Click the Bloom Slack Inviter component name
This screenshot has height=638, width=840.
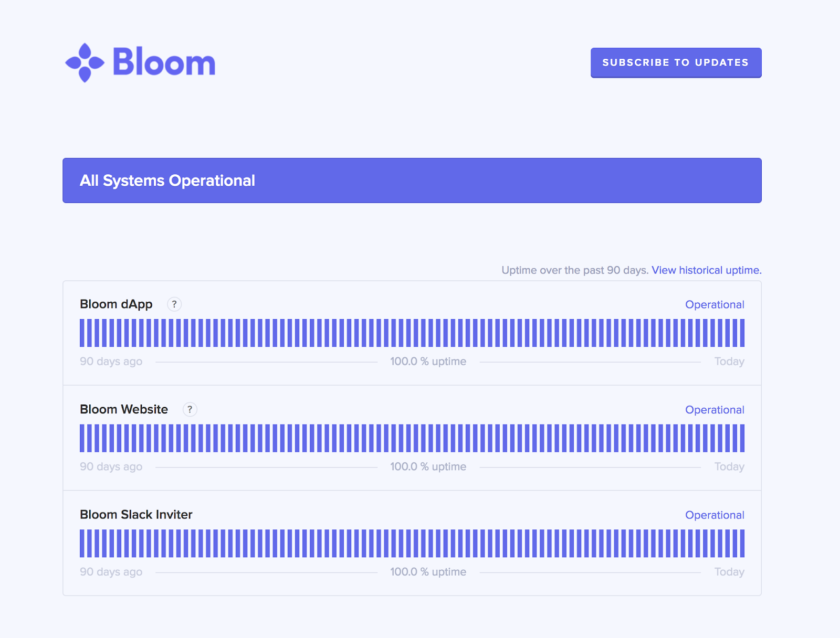point(136,515)
